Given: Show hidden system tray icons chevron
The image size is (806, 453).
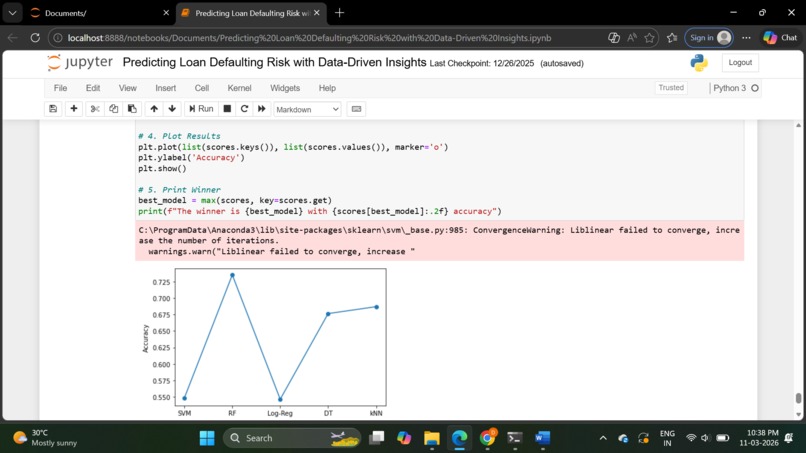Looking at the screenshot, I should (x=603, y=438).
